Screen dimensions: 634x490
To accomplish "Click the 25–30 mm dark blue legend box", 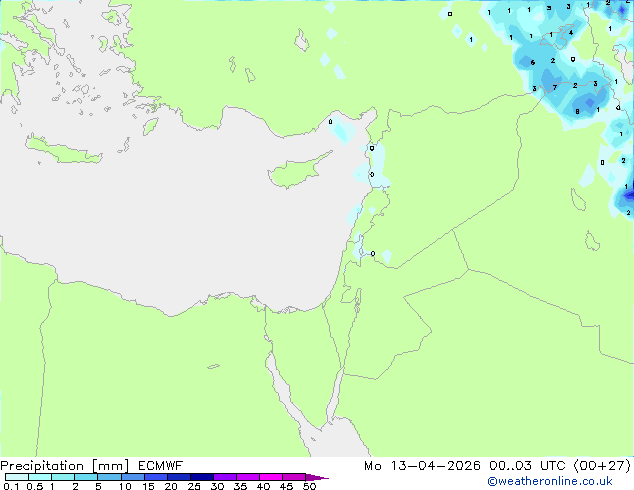I will pos(201,477).
